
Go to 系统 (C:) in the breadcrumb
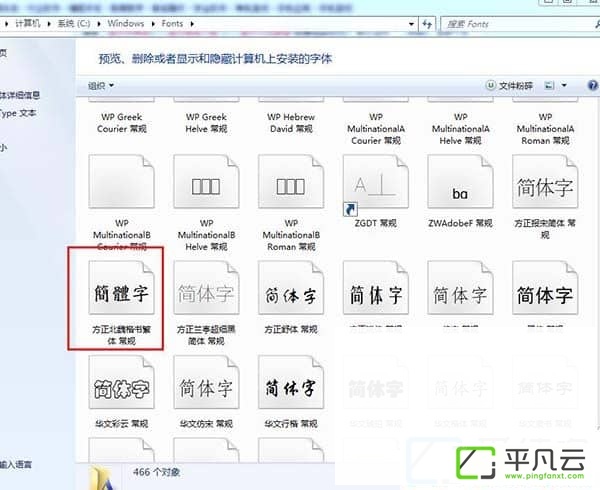[74, 24]
